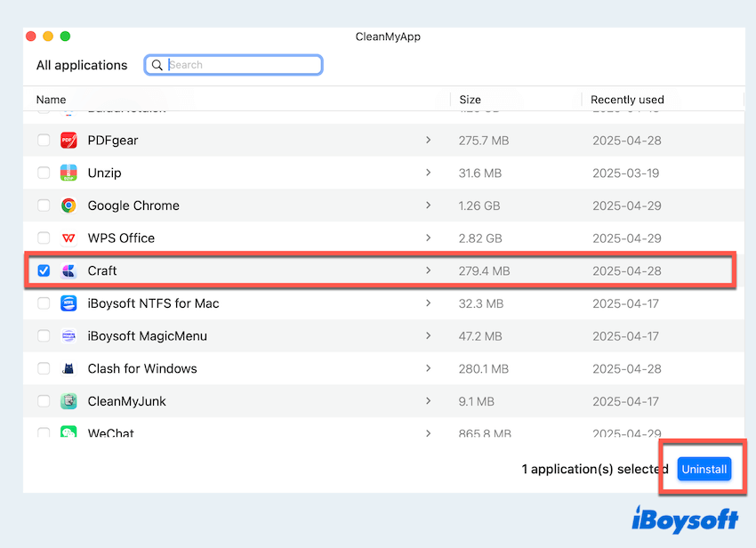Click the search magnifier icon

[157, 65]
